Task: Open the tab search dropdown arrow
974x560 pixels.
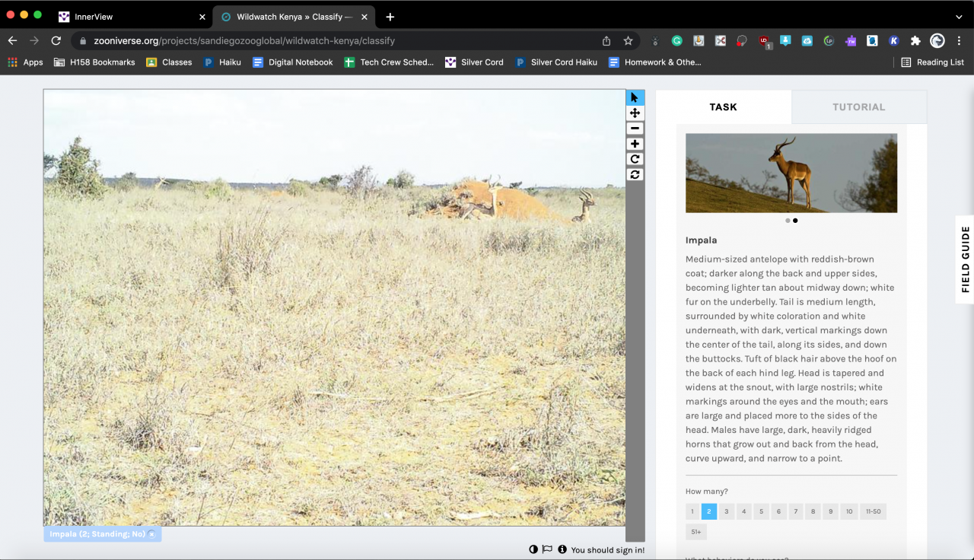Action: point(959,17)
